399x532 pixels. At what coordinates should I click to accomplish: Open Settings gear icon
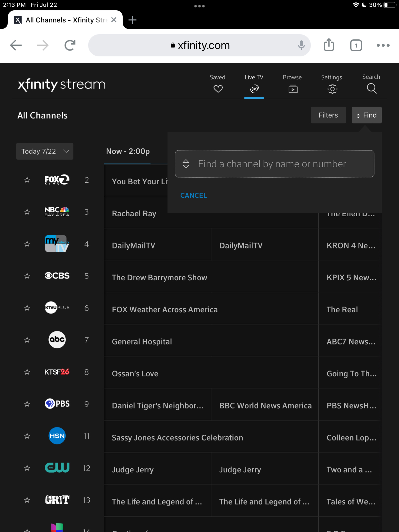pos(332,89)
